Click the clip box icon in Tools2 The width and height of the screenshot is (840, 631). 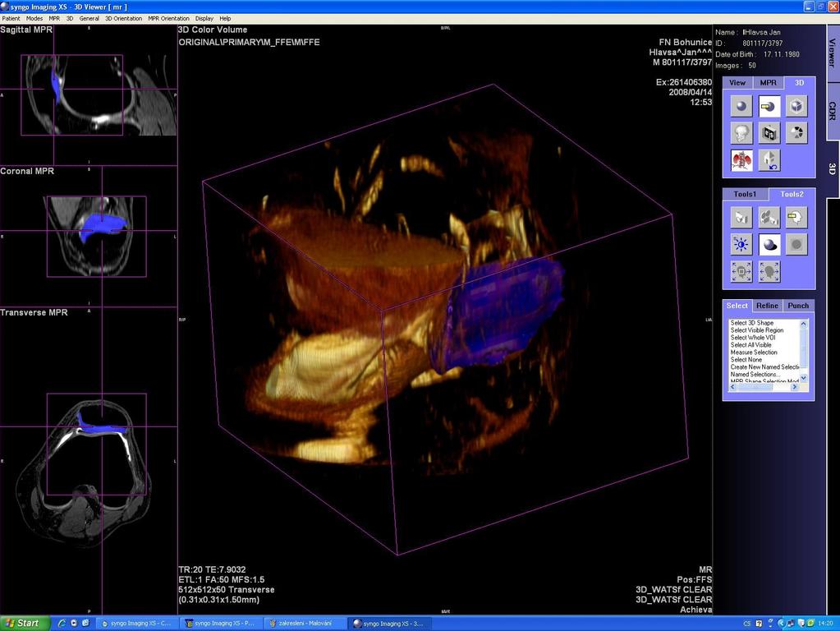coord(741,218)
